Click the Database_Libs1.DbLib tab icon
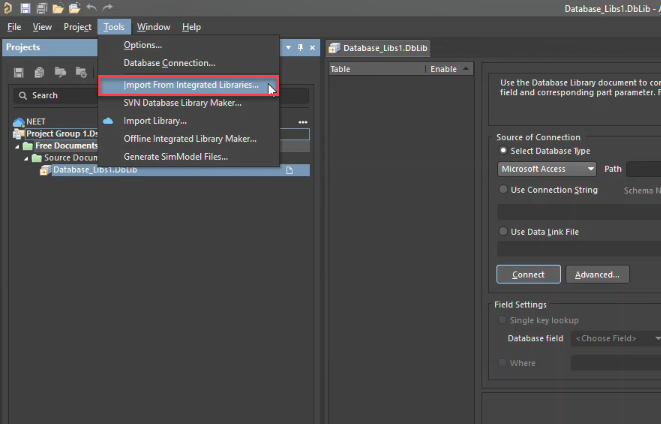The width and height of the screenshot is (661, 424). tap(334, 48)
